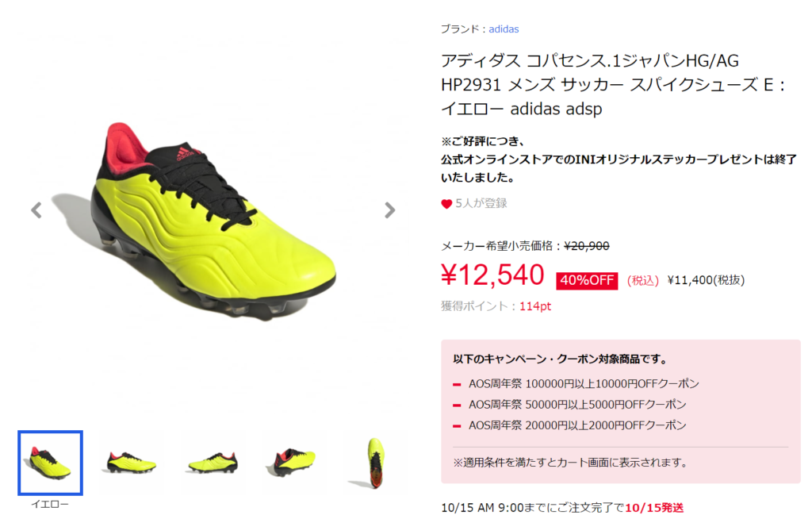The image size is (812, 515).
Task: Click the 5人が登録 favorites count text
Action: pyautogui.click(x=481, y=204)
